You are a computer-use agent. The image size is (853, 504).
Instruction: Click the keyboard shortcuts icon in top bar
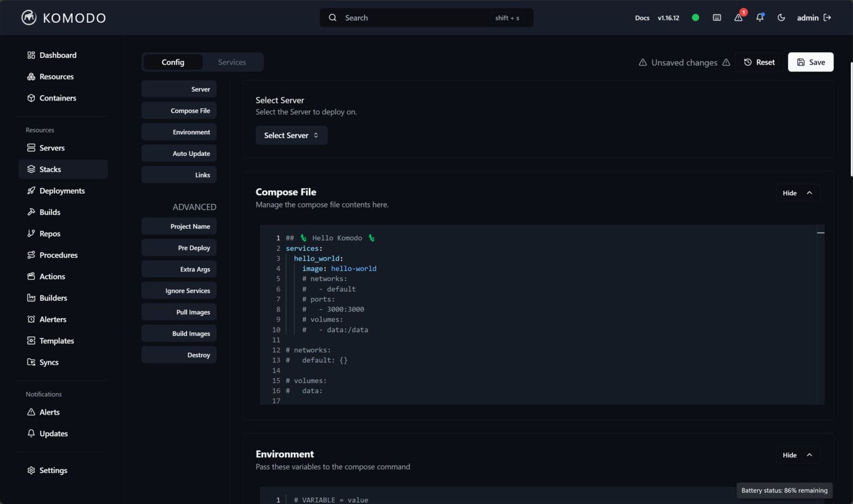click(716, 17)
